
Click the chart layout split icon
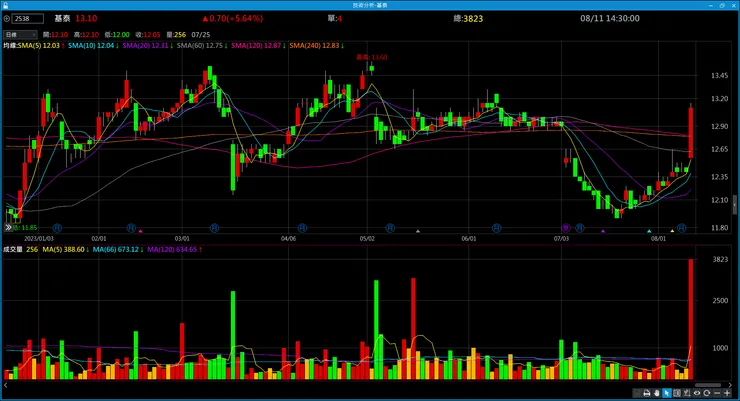coord(677,393)
